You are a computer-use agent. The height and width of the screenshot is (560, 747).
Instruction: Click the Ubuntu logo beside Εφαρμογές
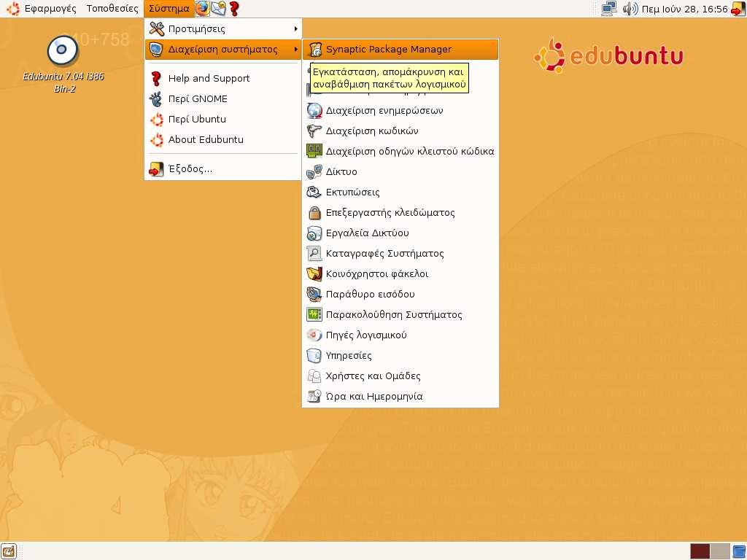(x=13, y=9)
